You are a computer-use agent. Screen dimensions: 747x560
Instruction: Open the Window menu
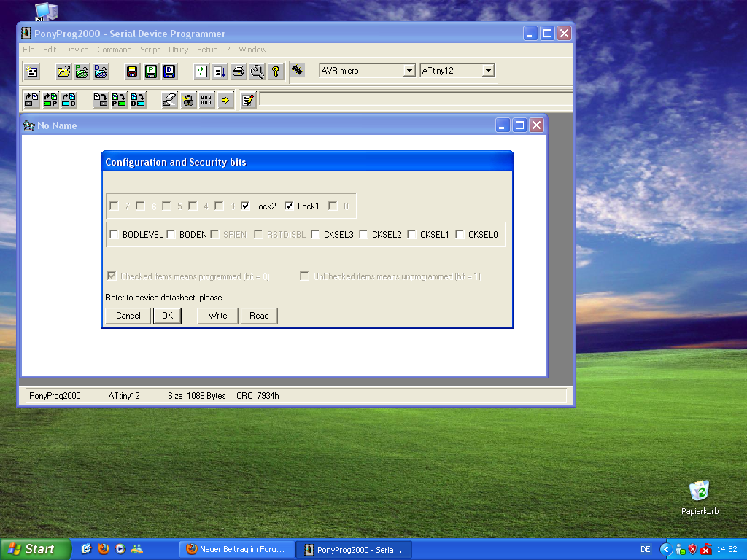pos(252,50)
